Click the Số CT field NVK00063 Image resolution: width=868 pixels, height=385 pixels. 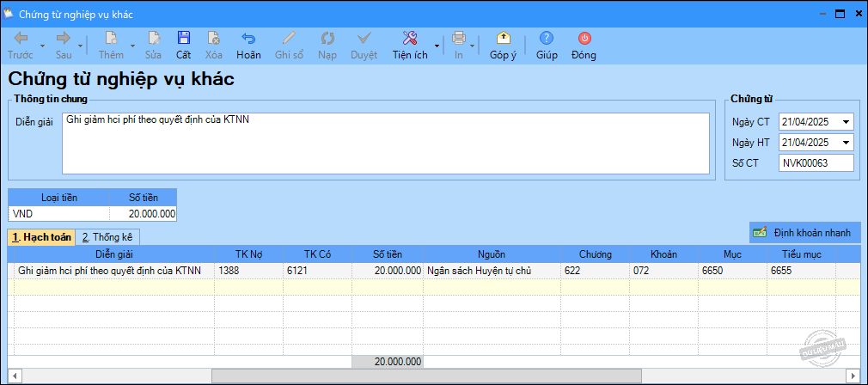click(x=816, y=163)
